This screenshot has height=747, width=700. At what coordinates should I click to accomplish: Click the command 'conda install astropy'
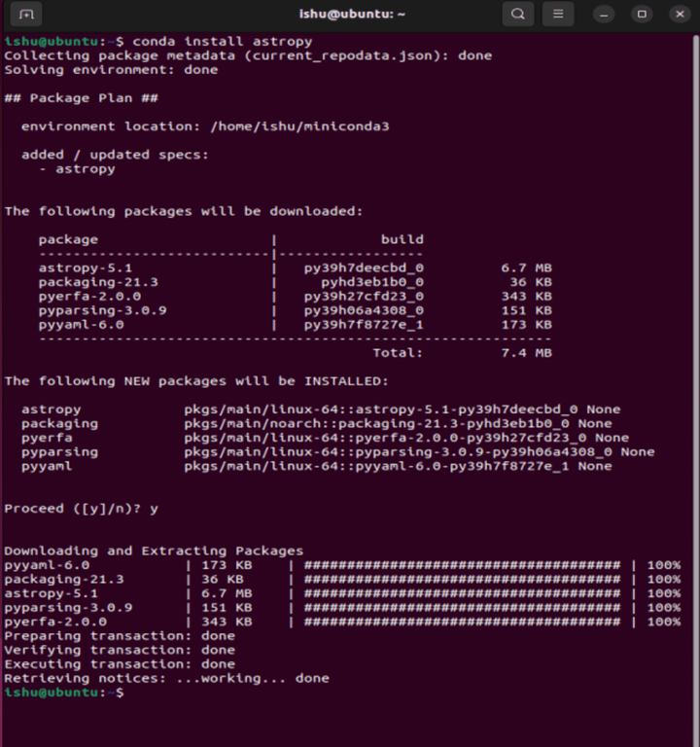coord(223,42)
